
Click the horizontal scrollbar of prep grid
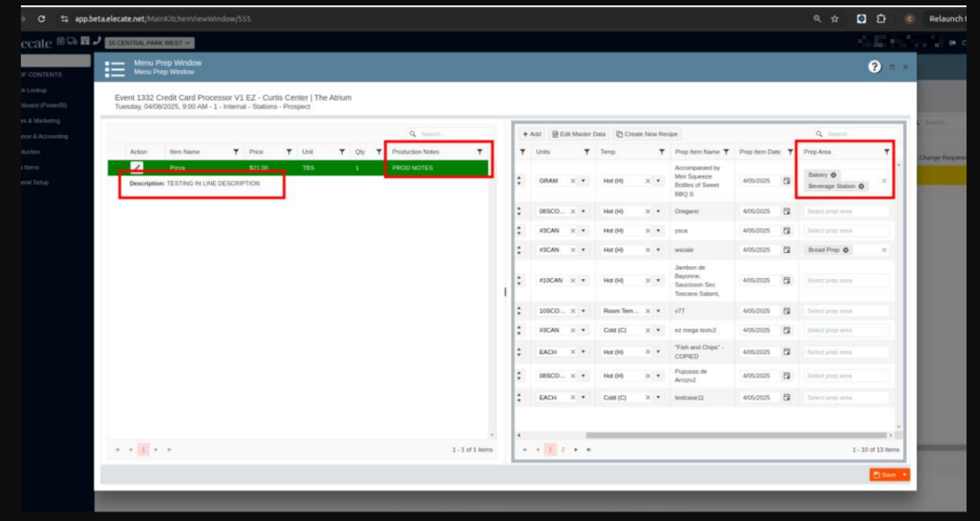(x=736, y=435)
